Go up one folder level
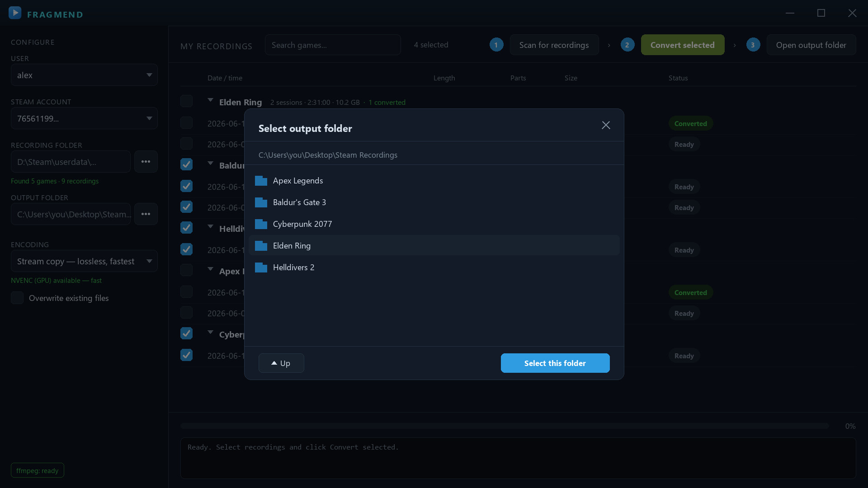Screen dimensions: 868x488 281,363
